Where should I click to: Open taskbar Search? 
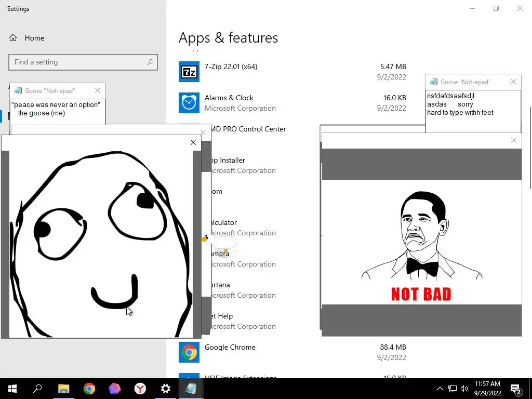coord(37,389)
